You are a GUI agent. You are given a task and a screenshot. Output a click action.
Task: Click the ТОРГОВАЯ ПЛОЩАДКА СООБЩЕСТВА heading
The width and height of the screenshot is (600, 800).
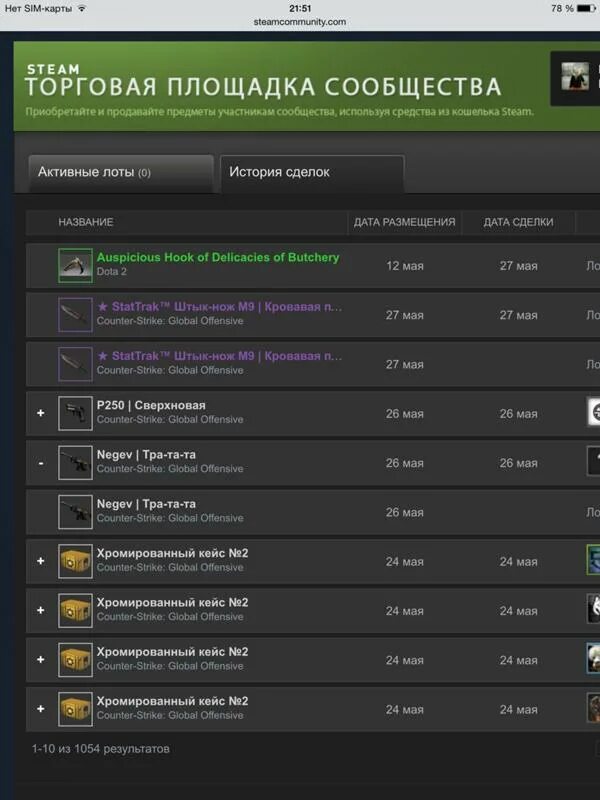[263, 87]
